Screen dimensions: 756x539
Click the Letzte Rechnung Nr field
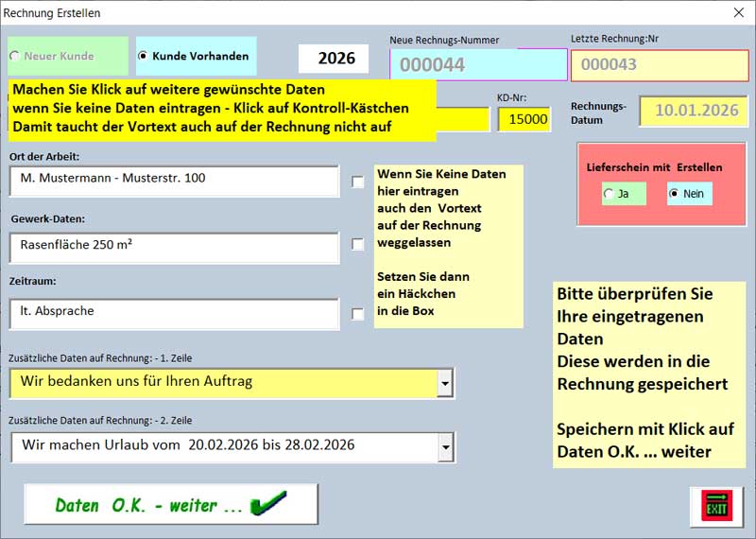coord(659,65)
